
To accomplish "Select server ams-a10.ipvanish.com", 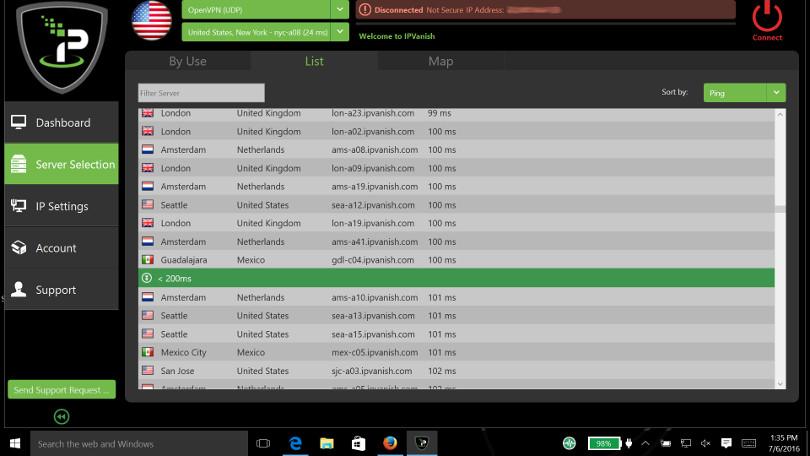I will click(x=456, y=297).
